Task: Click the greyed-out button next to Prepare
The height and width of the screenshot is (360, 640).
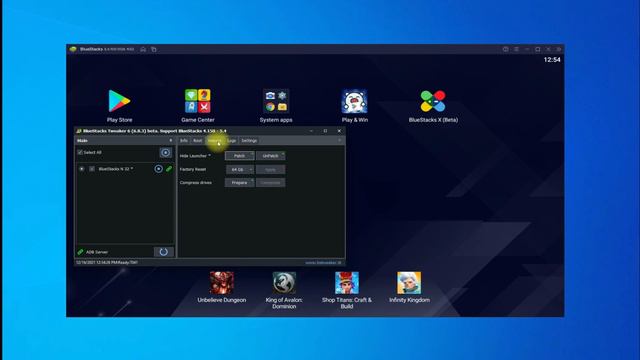Action: [271, 183]
